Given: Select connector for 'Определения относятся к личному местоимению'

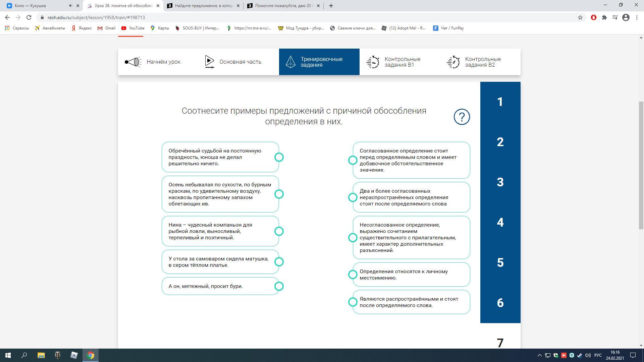Looking at the screenshot, I should (353, 275).
